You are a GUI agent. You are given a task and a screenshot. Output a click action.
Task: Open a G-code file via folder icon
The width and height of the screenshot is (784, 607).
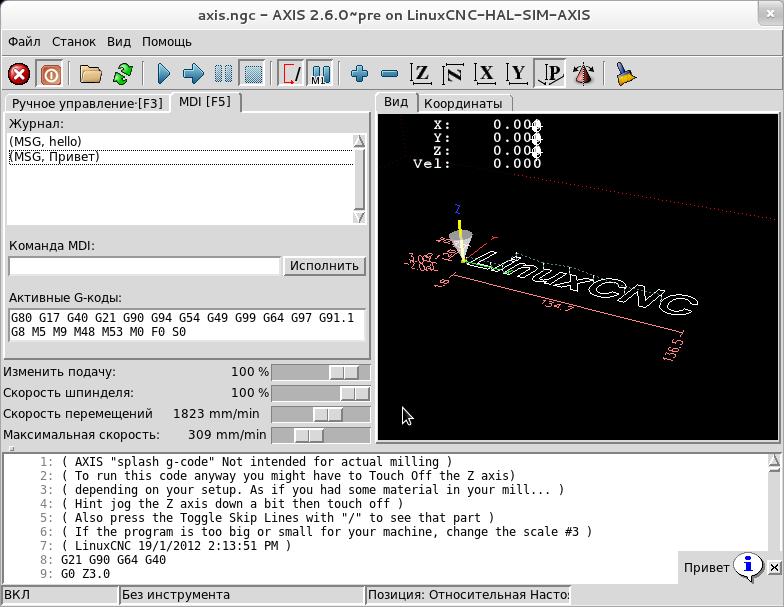click(91, 74)
